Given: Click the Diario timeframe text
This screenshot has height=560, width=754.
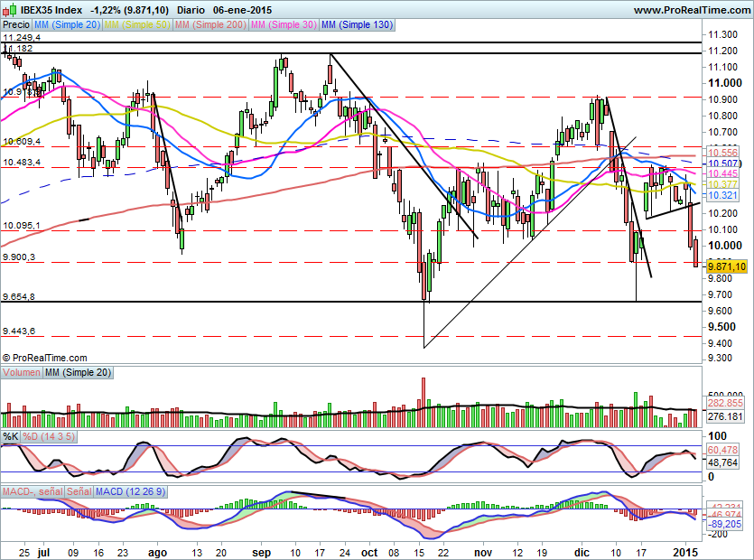Looking at the screenshot, I should pos(191,10).
